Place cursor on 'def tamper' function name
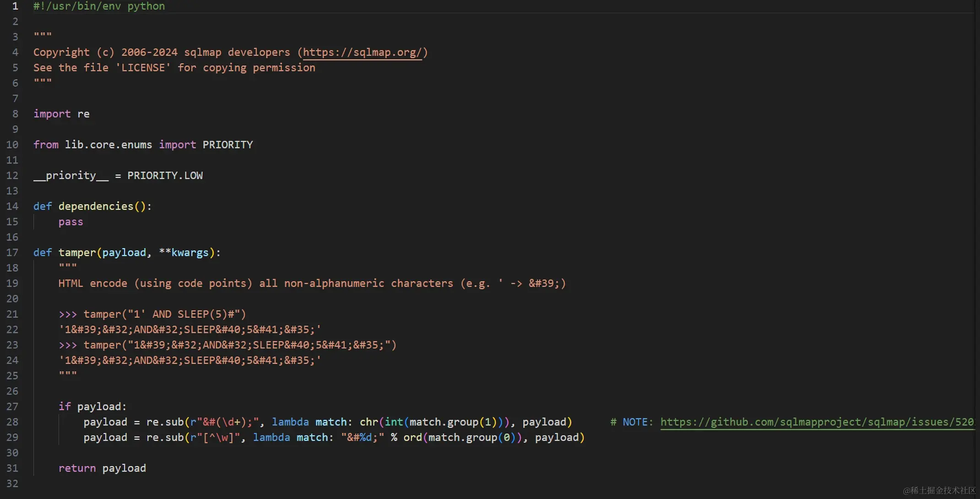 pos(77,252)
